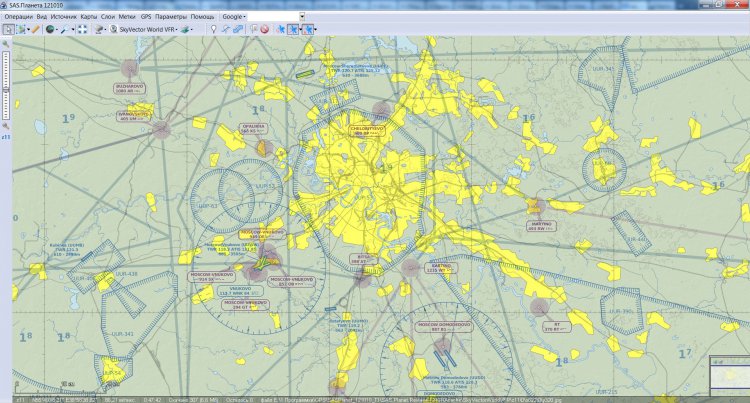Click the Vnukovo airport runway symbol
The height and width of the screenshot is (403, 750).
coord(261,262)
